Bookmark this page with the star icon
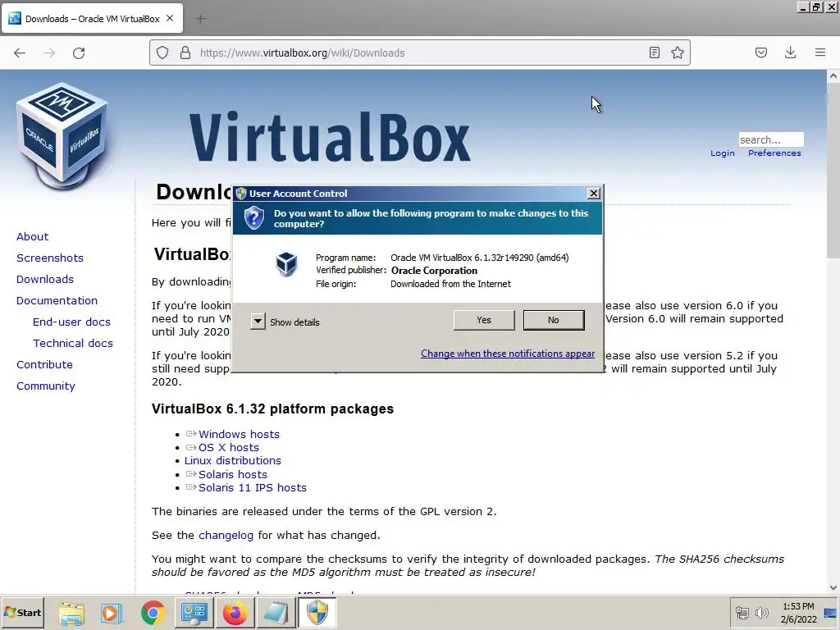840x630 pixels. 678,52
